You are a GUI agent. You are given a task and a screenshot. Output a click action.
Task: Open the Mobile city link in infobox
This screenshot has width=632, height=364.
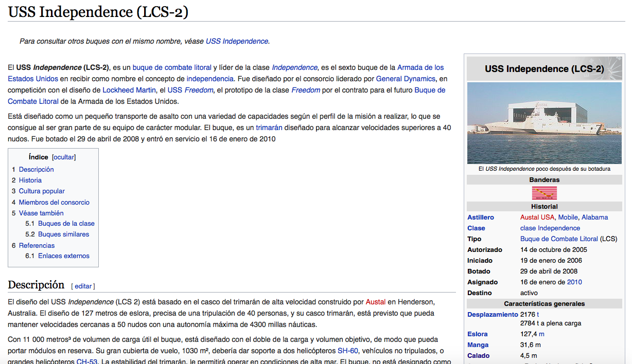click(x=568, y=217)
